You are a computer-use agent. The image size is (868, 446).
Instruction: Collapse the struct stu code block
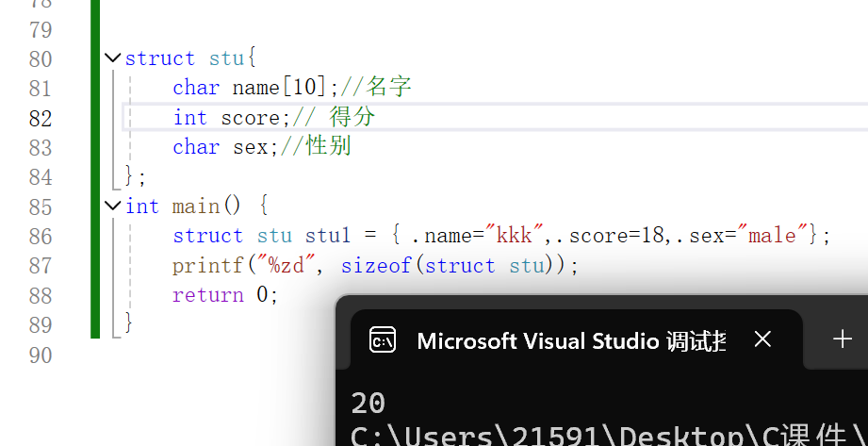coord(114,58)
